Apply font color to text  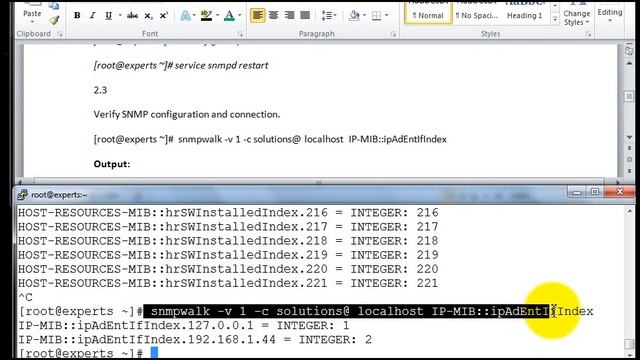(x=229, y=16)
